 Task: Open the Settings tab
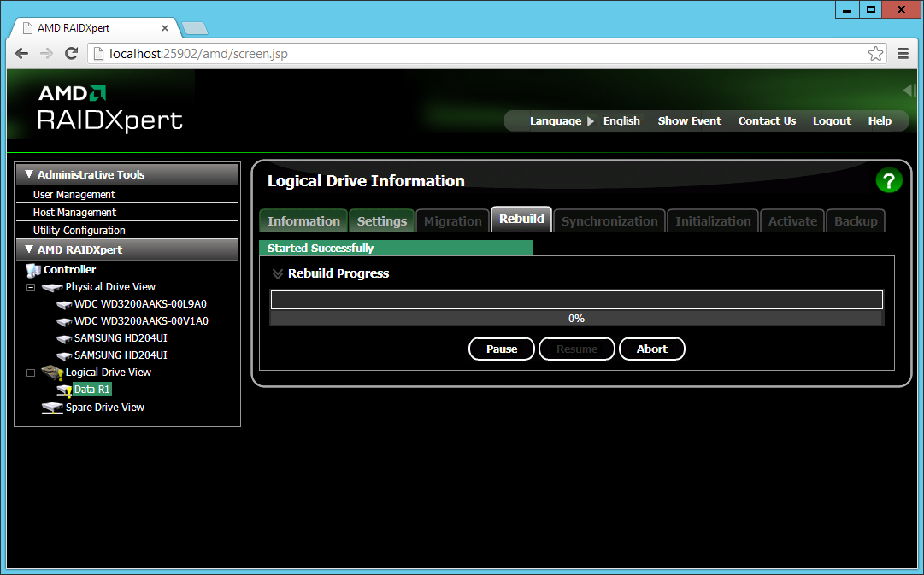tap(381, 221)
